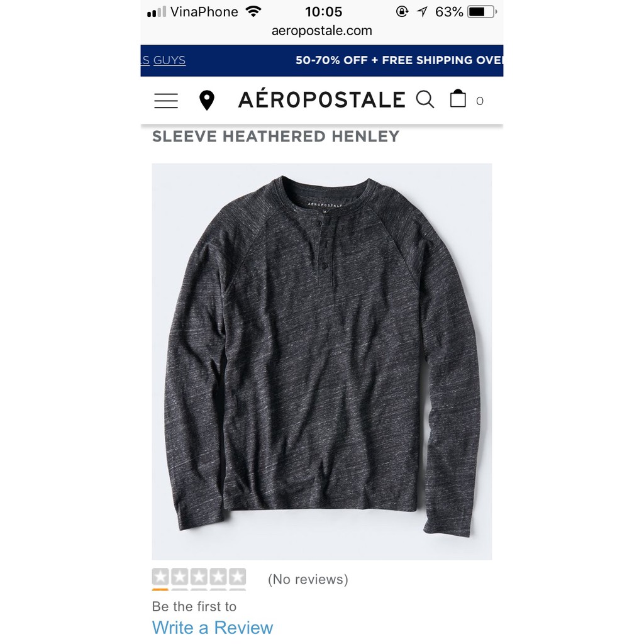Tap the cart item count zero
This screenshot has width=644, height=644.
(480, 101)
